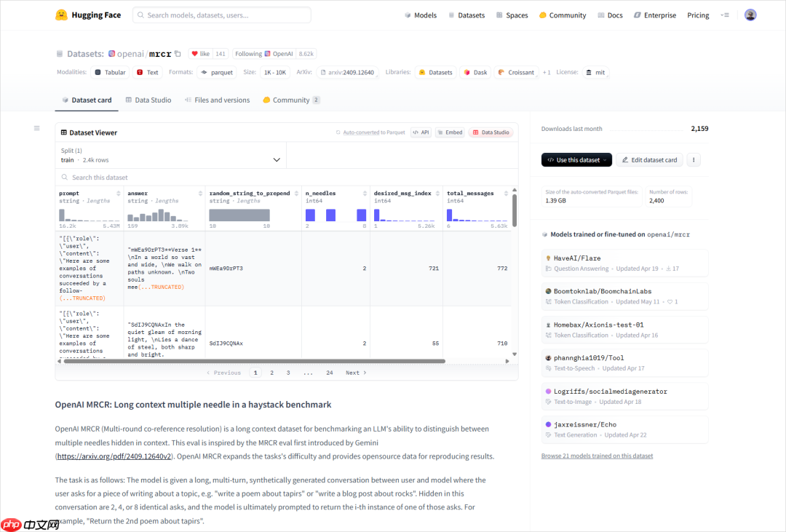Viewport: 786px width, 532px height.
Task: Open the arxiv:2409.12640 tag
Action: click(x=347, y=72)
